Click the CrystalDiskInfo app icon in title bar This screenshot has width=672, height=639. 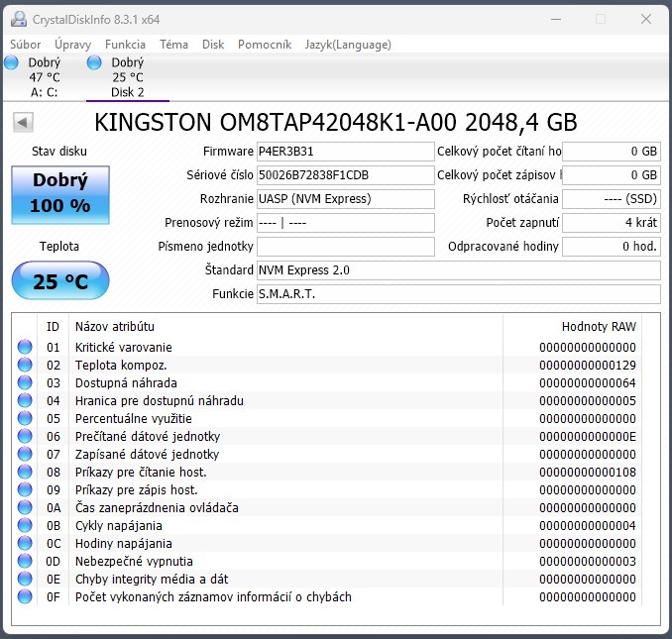pos(19,19)
